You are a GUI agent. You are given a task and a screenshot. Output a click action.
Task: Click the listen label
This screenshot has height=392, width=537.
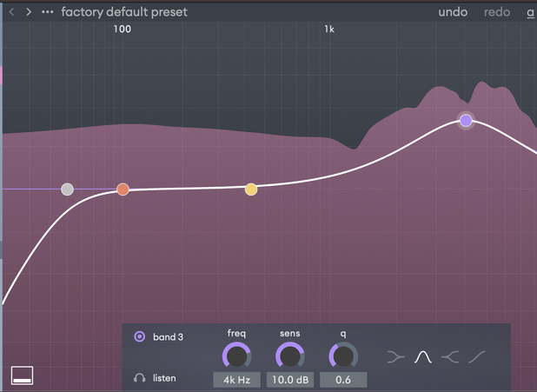pyautogui.click(x=164, y=378)
